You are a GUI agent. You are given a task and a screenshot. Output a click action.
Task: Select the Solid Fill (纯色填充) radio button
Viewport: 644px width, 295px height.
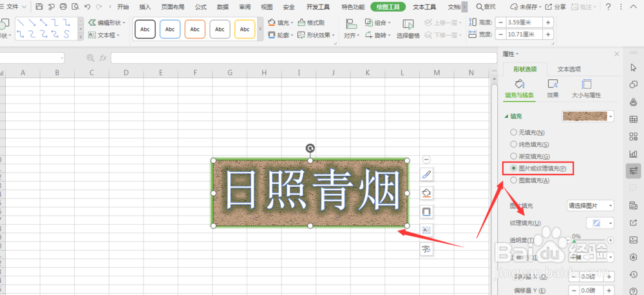tap(513, 144)
